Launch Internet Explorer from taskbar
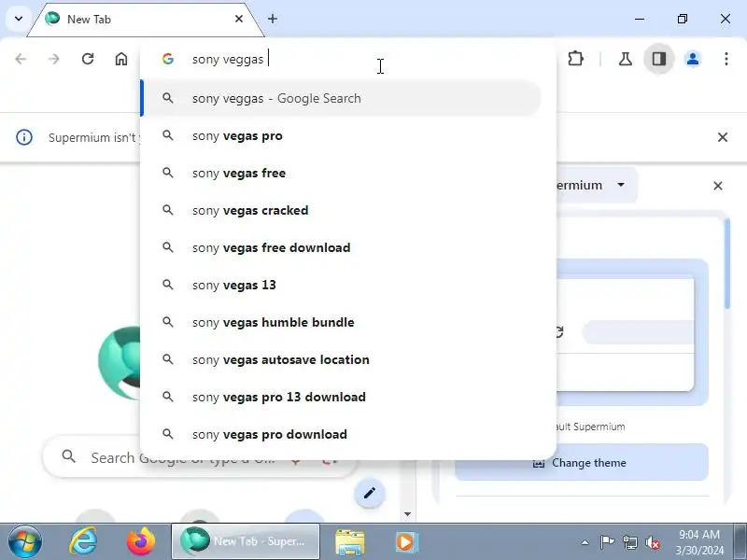 point(83,542)
